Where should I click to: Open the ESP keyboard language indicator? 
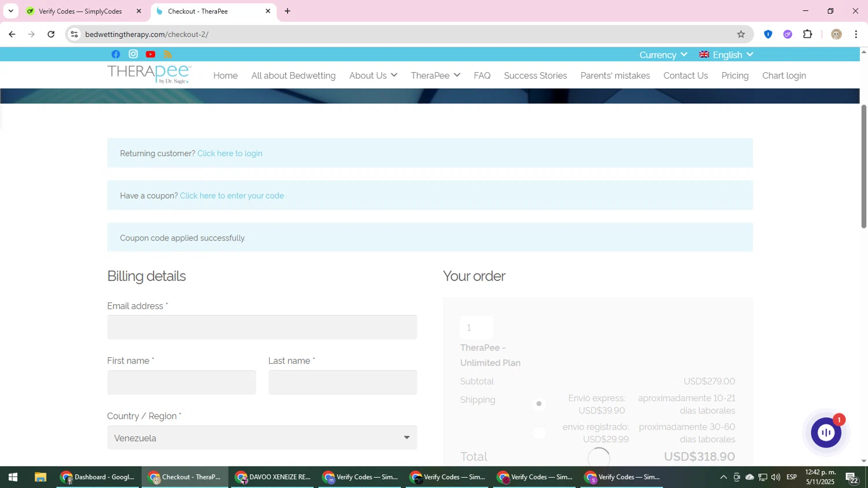tap(792, 477)
